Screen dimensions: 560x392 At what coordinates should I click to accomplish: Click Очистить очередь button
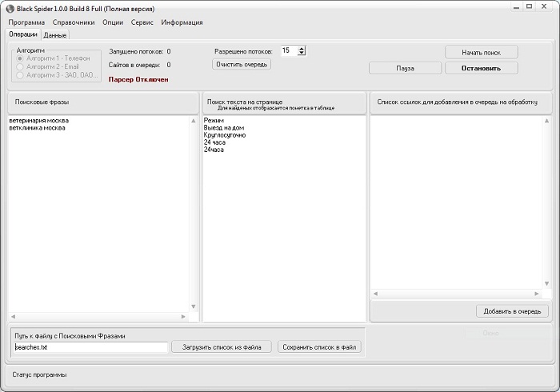[242, 65]
